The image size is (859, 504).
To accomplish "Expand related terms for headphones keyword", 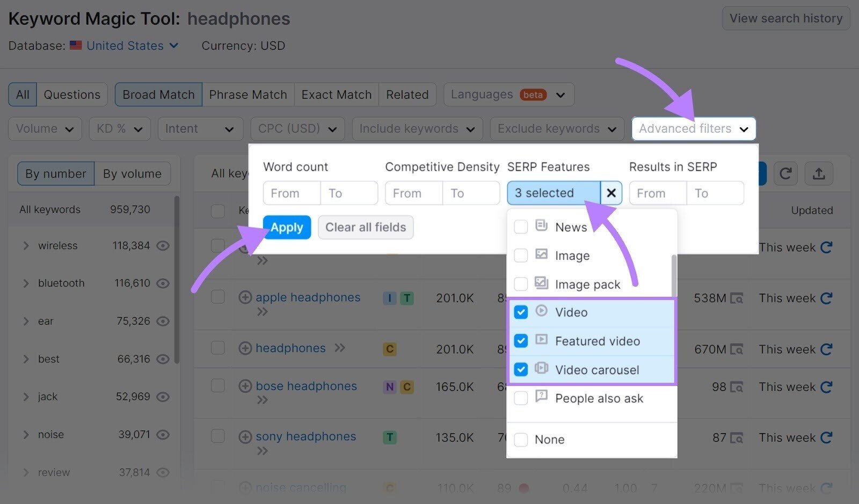I will coord(340,348).
